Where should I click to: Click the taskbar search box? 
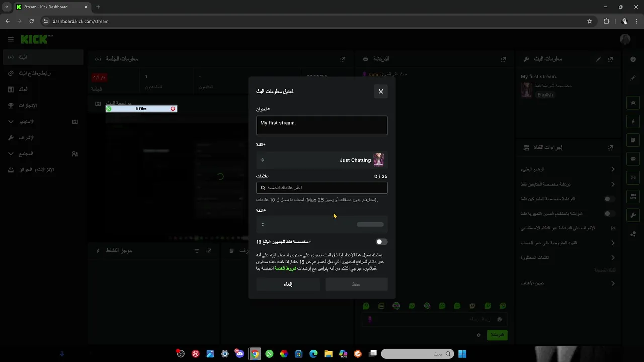click(x=417, y=354)
